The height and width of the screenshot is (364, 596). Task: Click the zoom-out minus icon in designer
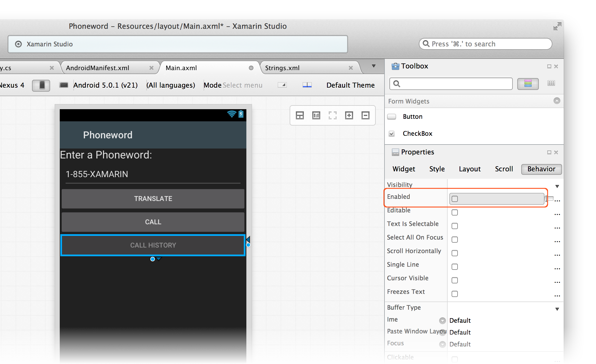coord(365,115)
